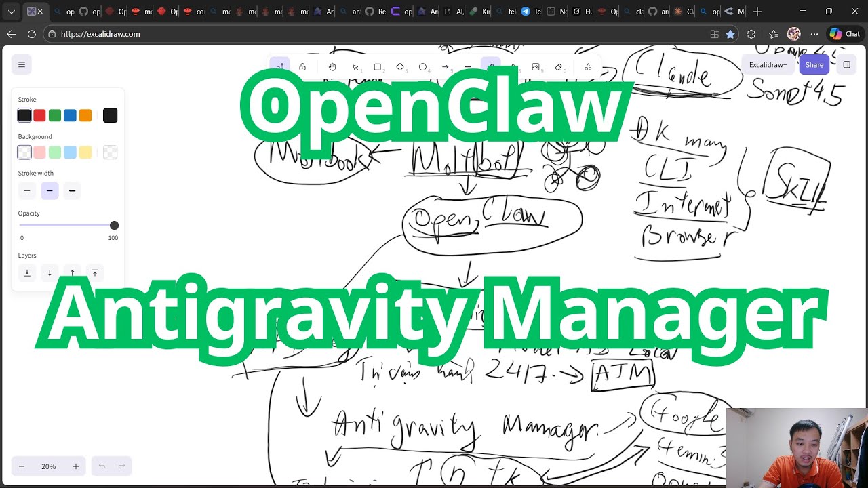
Task: Select the Eraser tool
Action: [559, 67]
